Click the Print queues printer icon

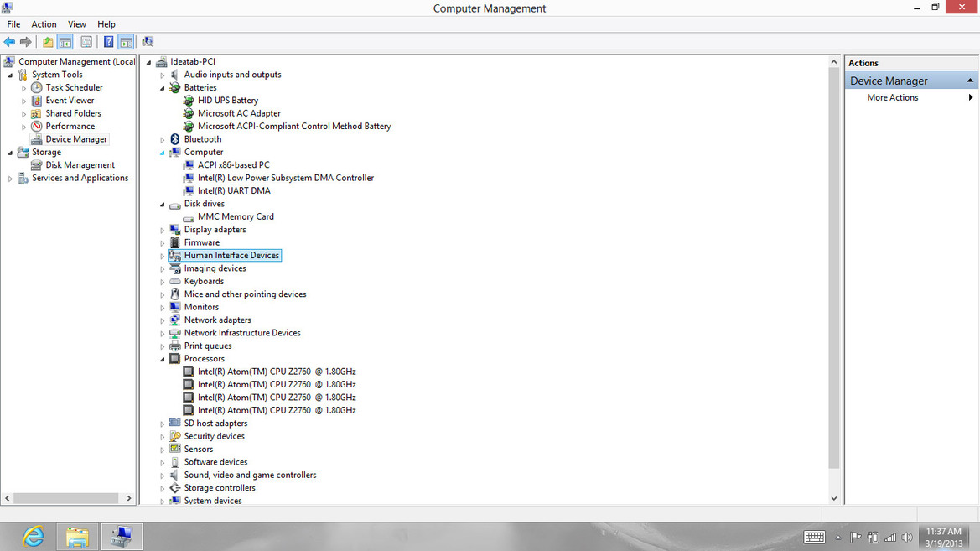[x=175, y=346]
